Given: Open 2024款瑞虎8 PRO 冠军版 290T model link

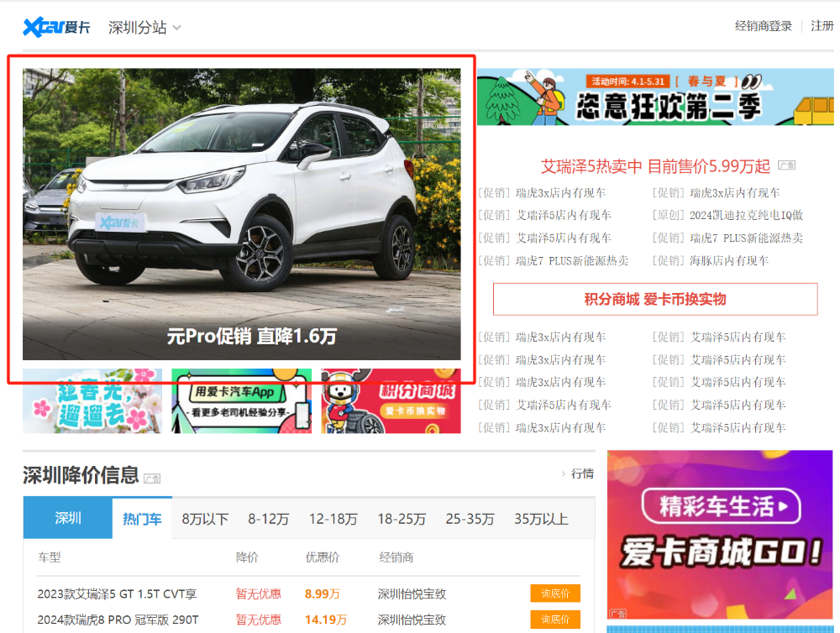Looking at the screenshot, I should [x=118, y=620].
